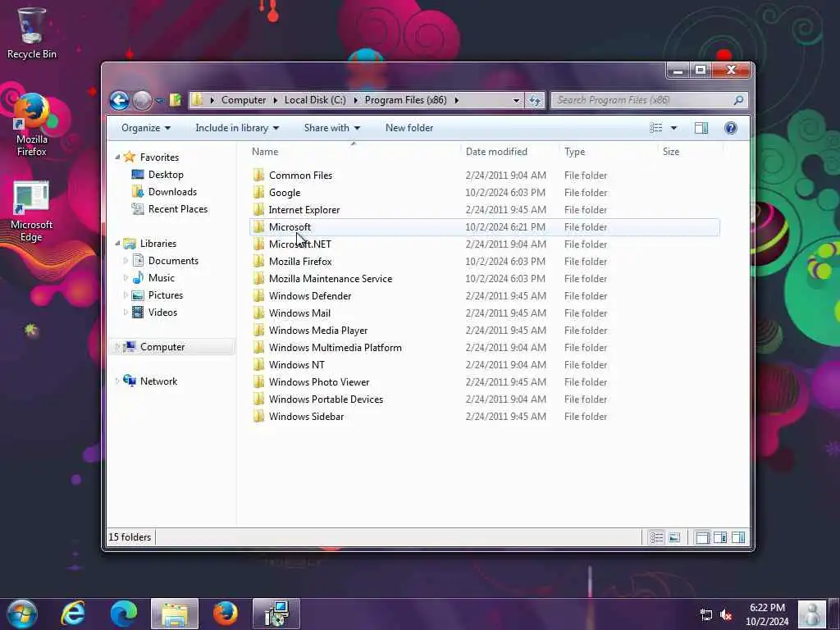Click the Firefox taskbar button
The height and width of the screenshot is (630, 840).
[x=226, y=614]
